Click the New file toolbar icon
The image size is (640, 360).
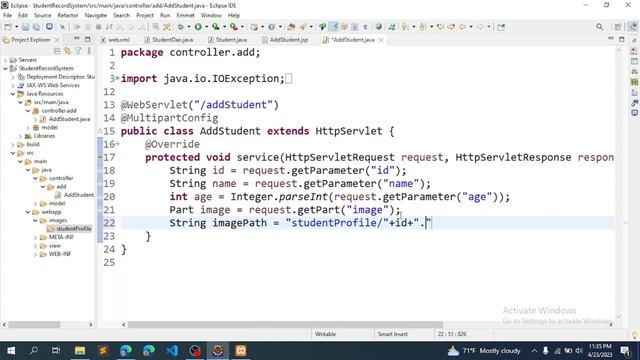8,27
